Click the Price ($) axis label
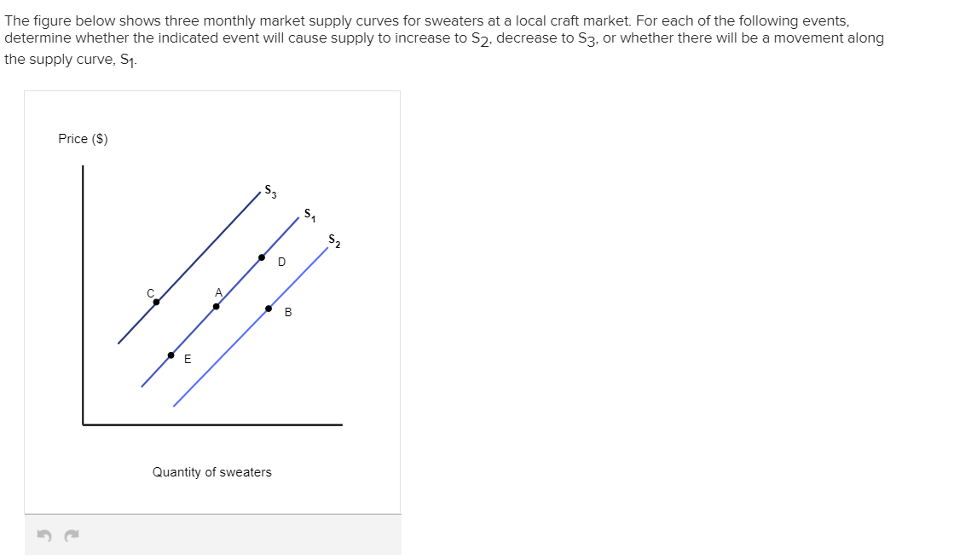 coord(83,138)
